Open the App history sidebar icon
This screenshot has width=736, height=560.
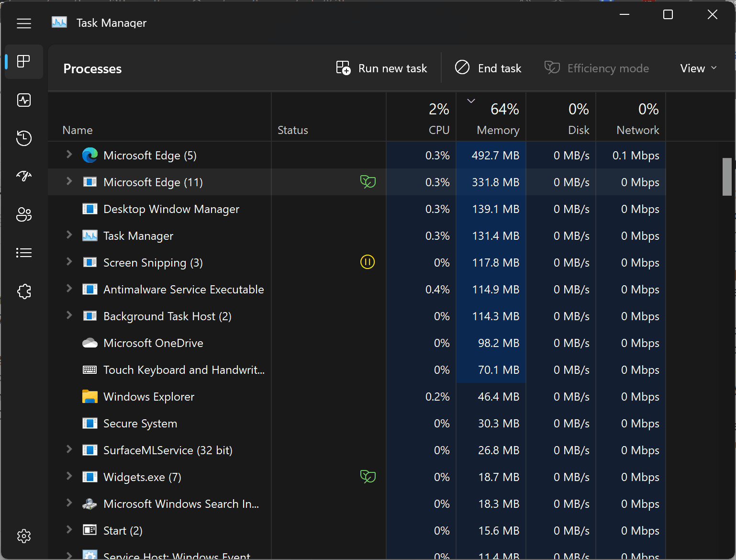tap(24, 138)
